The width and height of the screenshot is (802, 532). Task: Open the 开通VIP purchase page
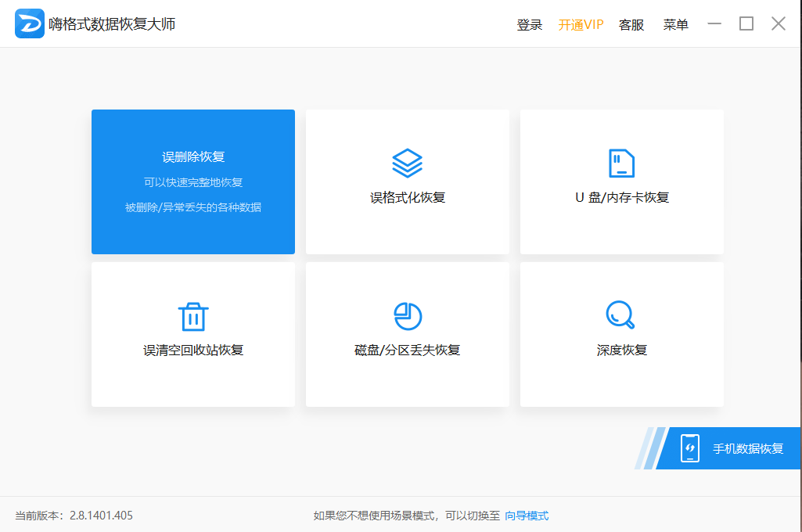coord(581,24)
